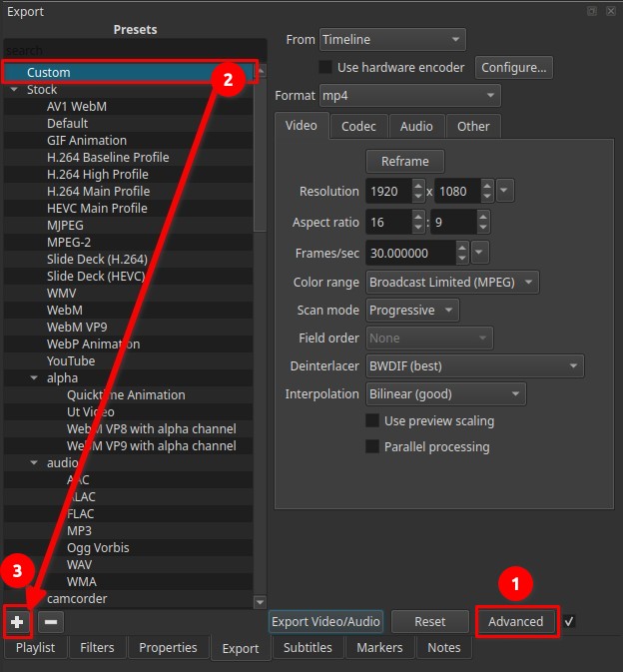Enable Parallel processing checkbox
Image resolution: width=623 pixels, height=672 pixels.
(x=372, y=446)
